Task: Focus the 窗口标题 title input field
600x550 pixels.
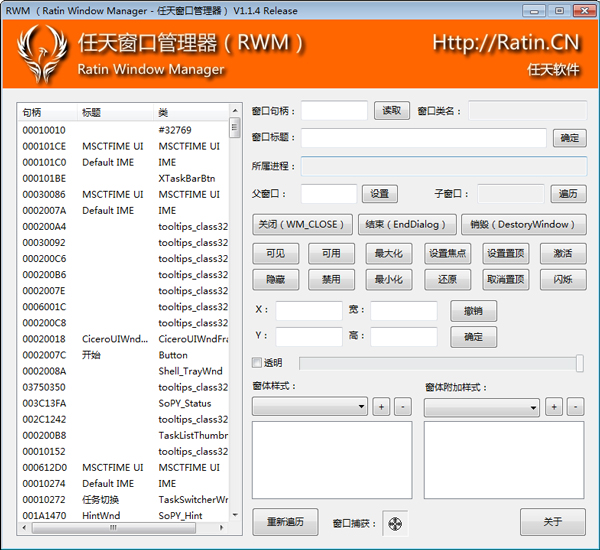Action: pyautogui.click(x=424, y=138)
